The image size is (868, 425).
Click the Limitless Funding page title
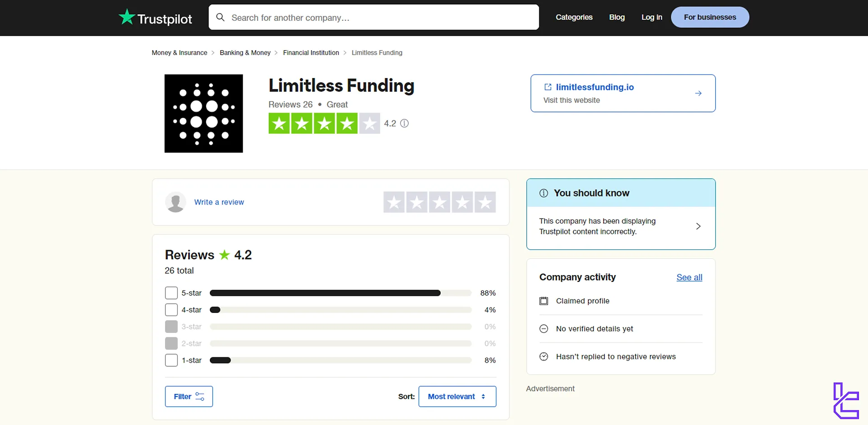point(341,85)
